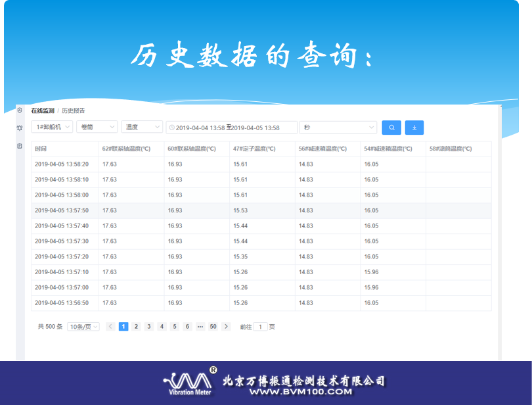Click the 在线监测 breadcrumb link
Image resolution: width=532 pixels, height=405 pixels.
click(43, 110)
